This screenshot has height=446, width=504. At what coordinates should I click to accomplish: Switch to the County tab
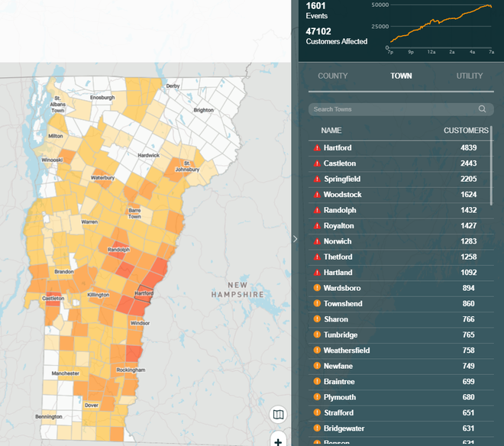click(x=332, y=76)
